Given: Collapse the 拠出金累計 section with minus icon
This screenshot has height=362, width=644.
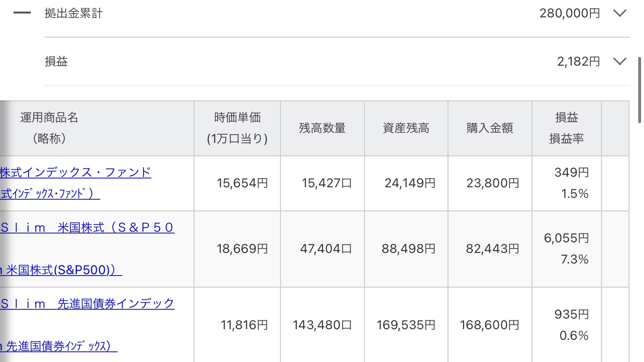Looking at the screenshot, I should tap(22, 13).
